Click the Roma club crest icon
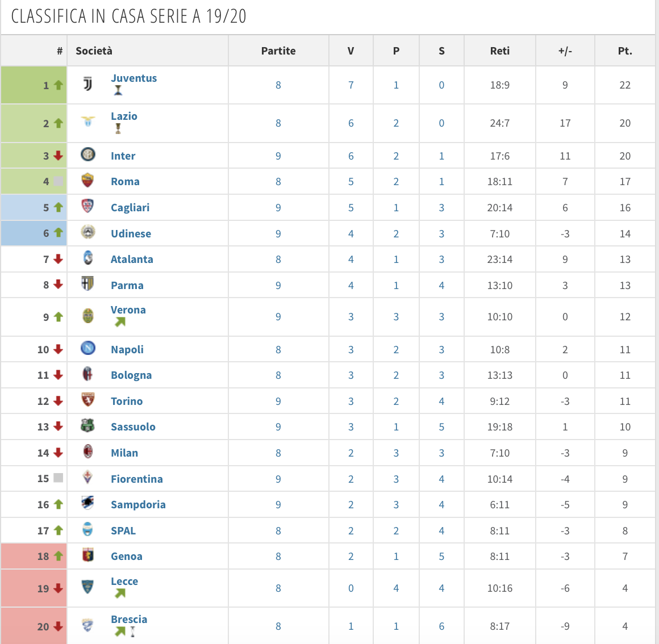Screen dimensions: 659x644 pyautogui.click(x=87, y=181)
